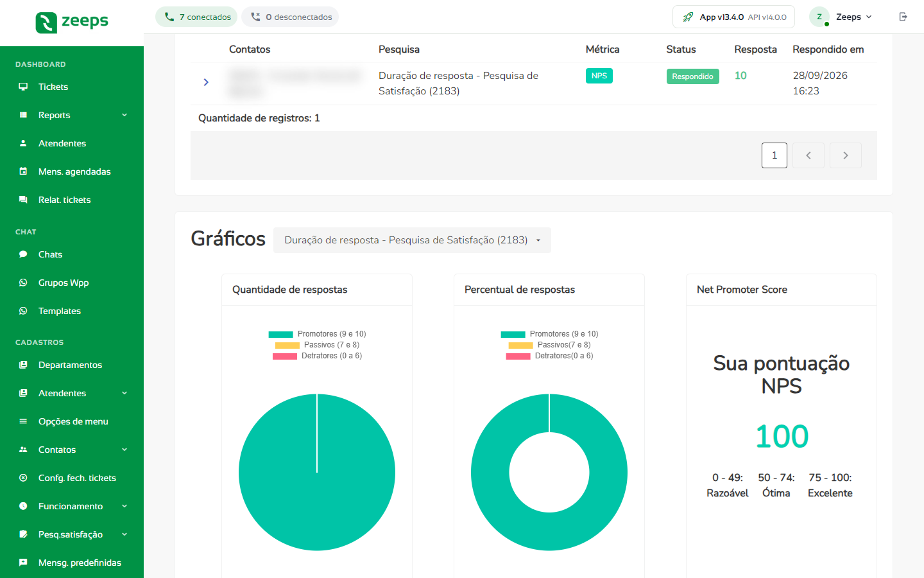Expand the contact row details chevron
The height and width of the screenshot is (578, 924).
pyautogui.click(x=206, y=82)
